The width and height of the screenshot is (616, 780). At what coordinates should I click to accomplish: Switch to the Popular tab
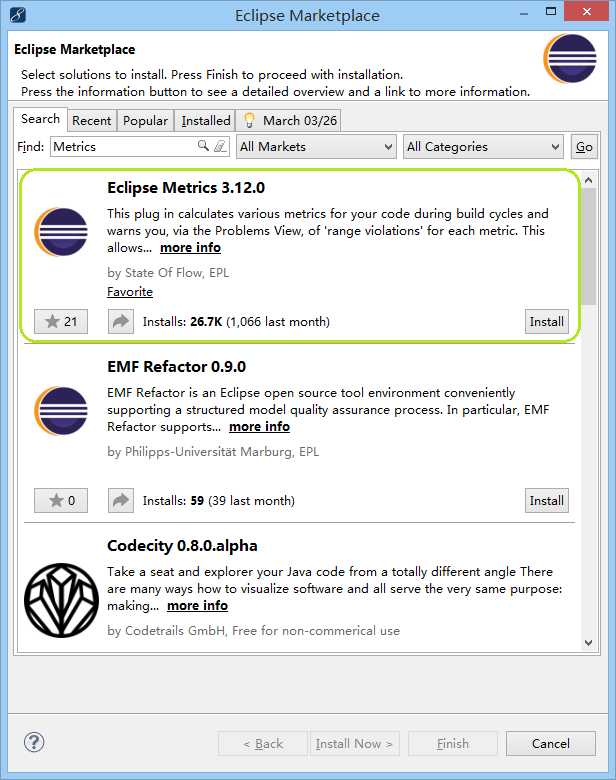[145, 120]
